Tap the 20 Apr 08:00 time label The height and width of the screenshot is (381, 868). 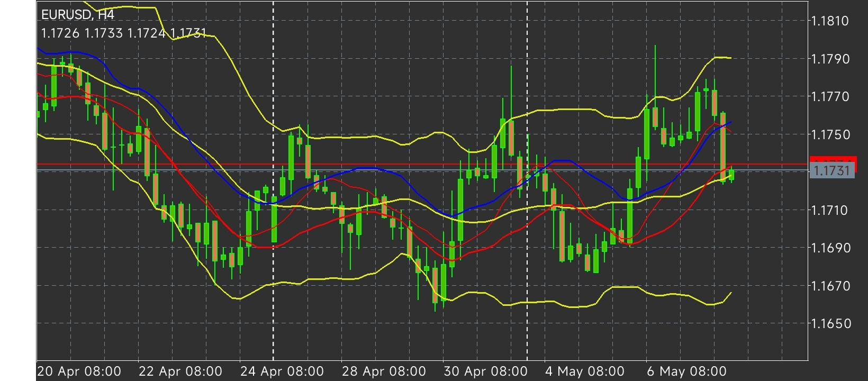79,371
